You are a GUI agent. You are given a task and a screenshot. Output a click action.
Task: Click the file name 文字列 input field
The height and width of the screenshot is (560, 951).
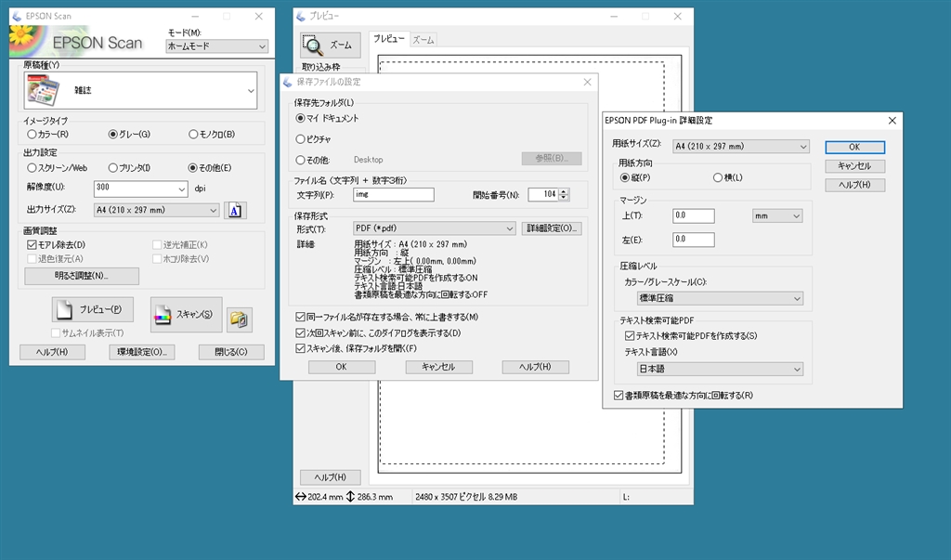point(394,195)
